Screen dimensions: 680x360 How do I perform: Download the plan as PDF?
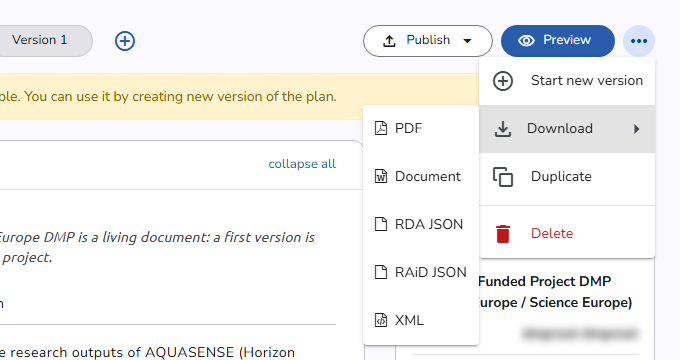point(421,128)
